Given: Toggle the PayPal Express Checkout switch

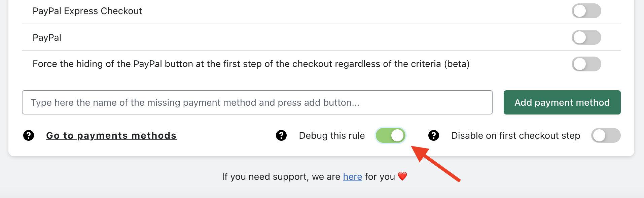Looking at the screenshot, I should (586, 11).
